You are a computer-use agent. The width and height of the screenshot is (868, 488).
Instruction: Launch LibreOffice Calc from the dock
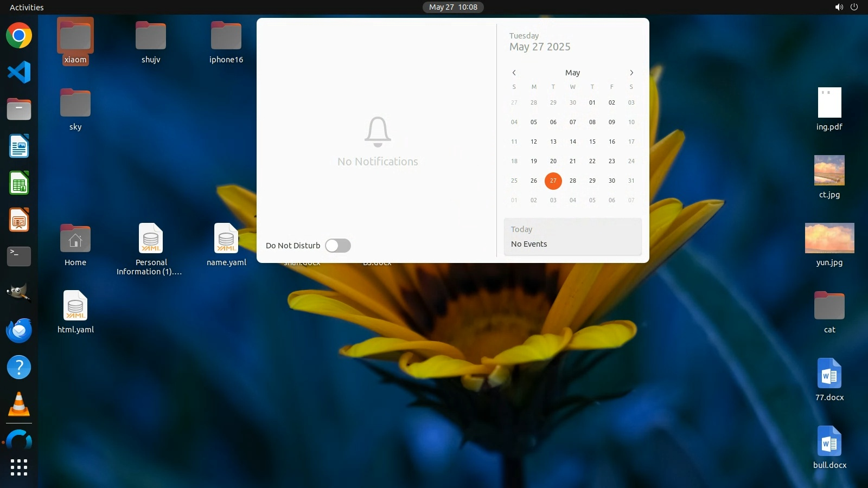pyautogui.click(x=19, y=183)
